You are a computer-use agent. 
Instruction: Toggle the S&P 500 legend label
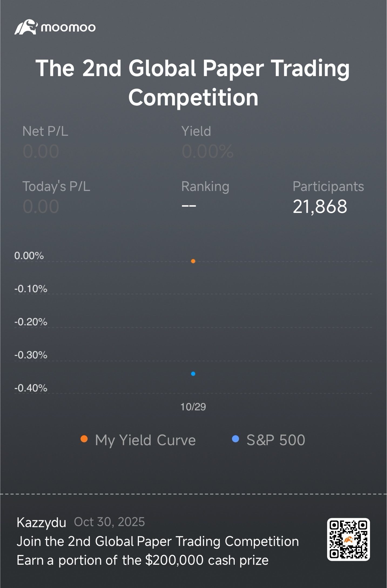pos(276,440)
